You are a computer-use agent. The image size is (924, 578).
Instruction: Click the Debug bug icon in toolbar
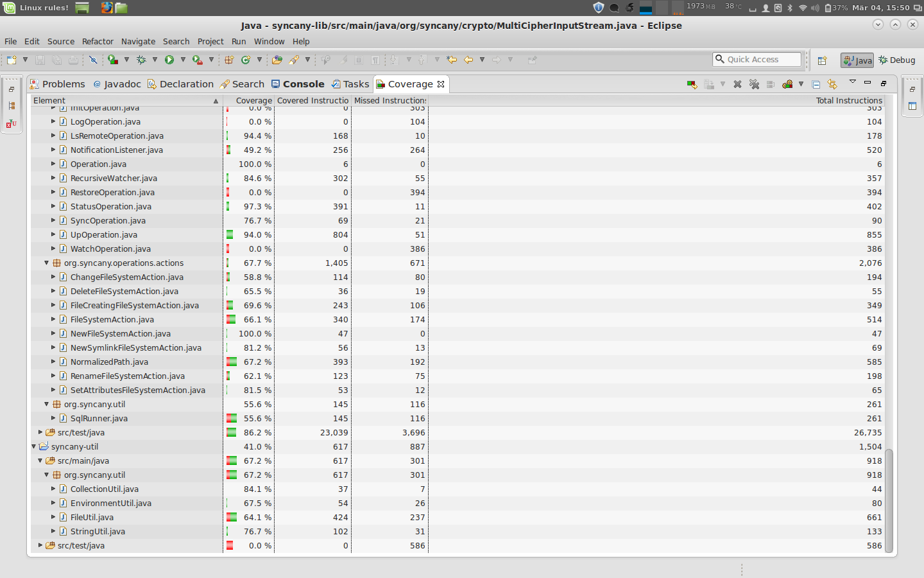pos(141,60)
